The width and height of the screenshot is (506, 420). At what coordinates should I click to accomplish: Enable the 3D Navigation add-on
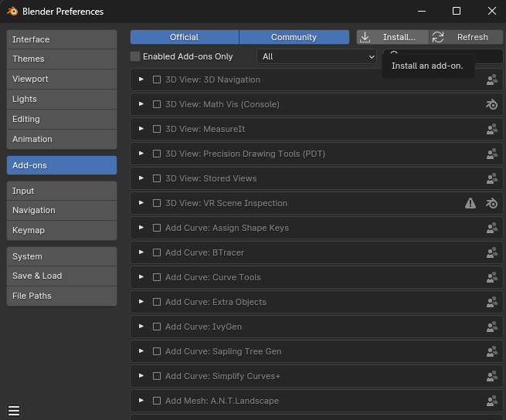pyautogui.click(x=157, y=80)
